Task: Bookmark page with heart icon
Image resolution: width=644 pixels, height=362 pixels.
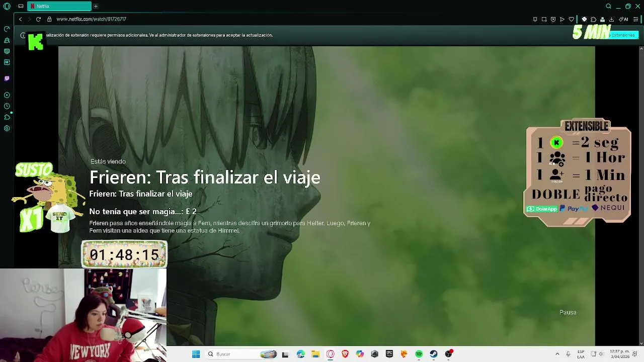Action: [571, 19]
